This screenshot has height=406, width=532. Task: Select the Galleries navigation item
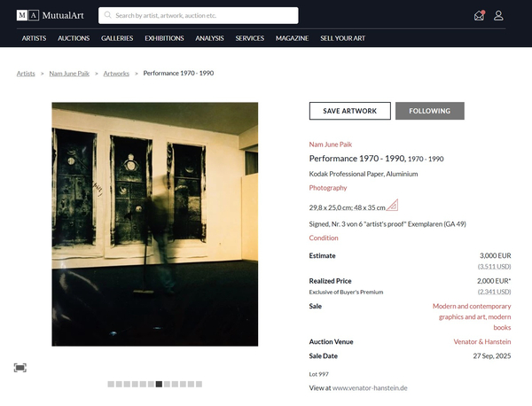(x=117, y=38)
